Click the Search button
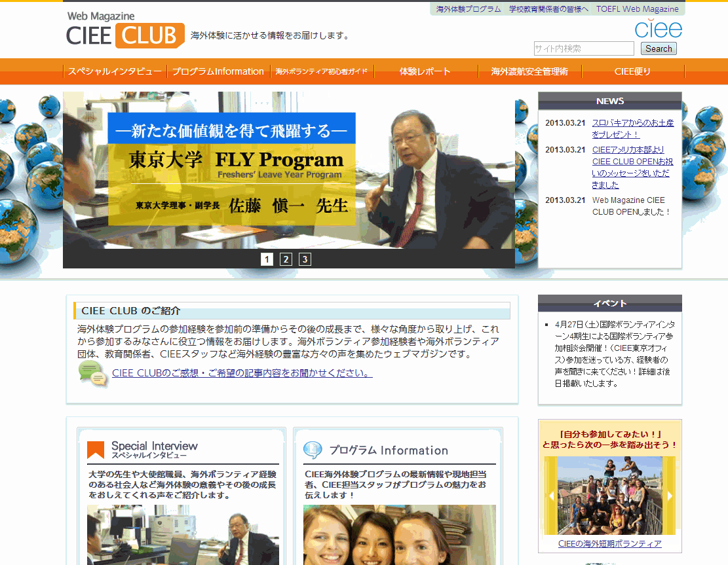The height and width of the screenshot is (565, 728). tap(659, 48)
